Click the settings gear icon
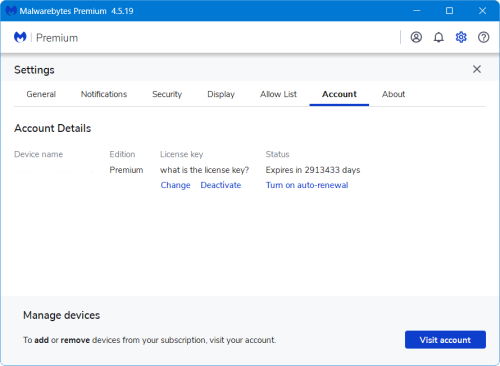The image size is (500, 366). [461, 37]
